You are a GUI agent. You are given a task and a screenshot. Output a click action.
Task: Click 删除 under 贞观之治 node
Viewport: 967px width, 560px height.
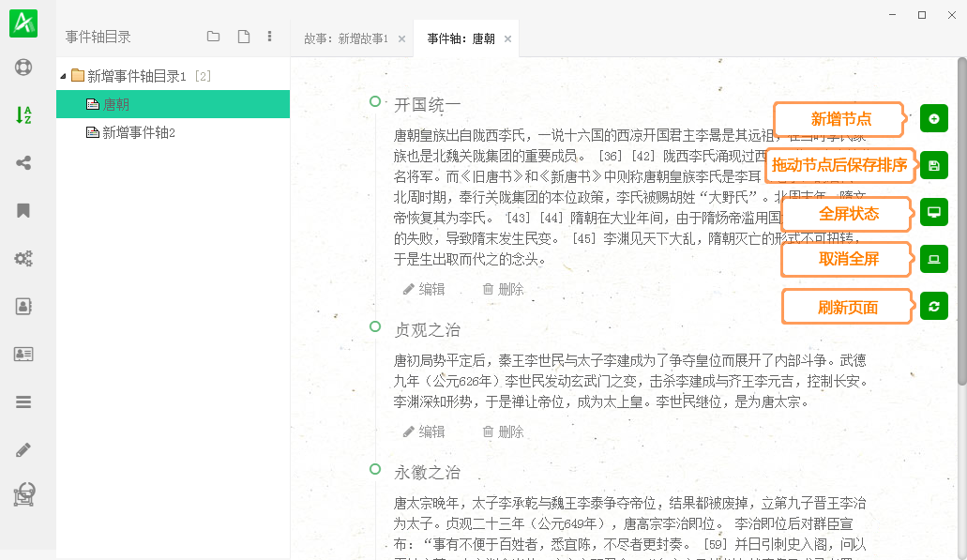point(504,431)
